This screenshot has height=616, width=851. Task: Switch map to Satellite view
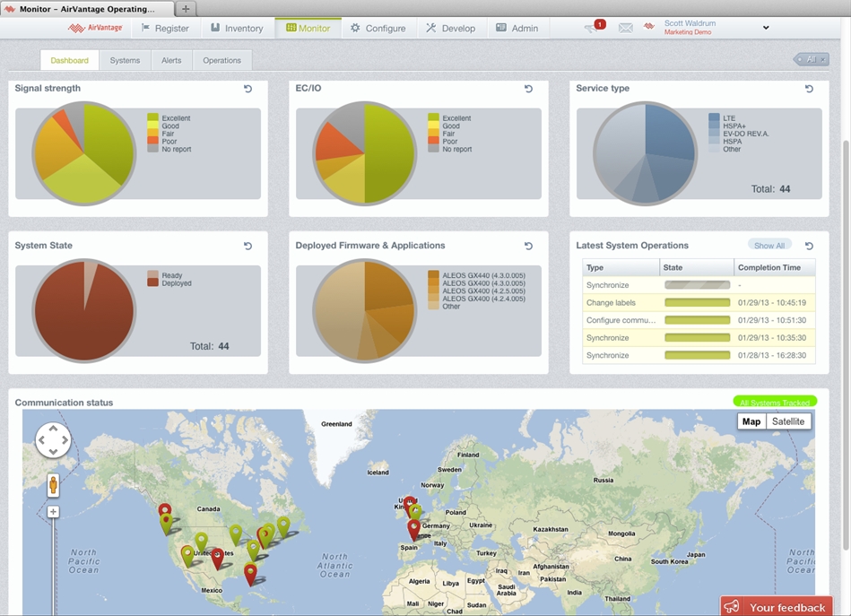click(788, 421)
